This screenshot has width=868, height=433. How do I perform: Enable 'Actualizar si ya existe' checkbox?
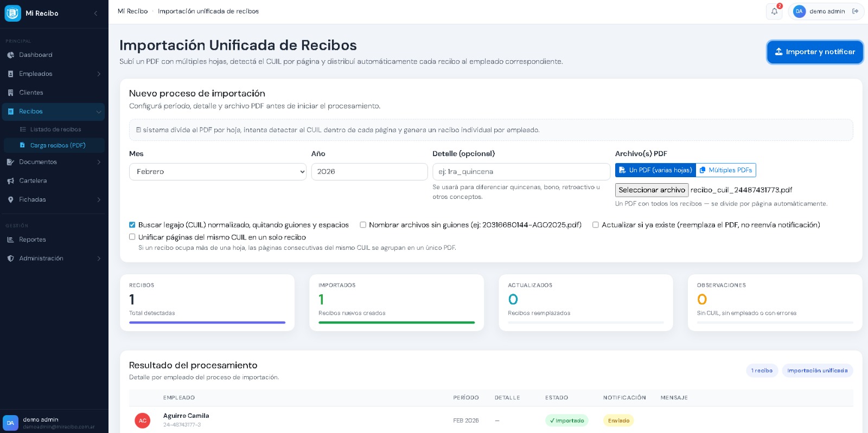coord(595,225)
